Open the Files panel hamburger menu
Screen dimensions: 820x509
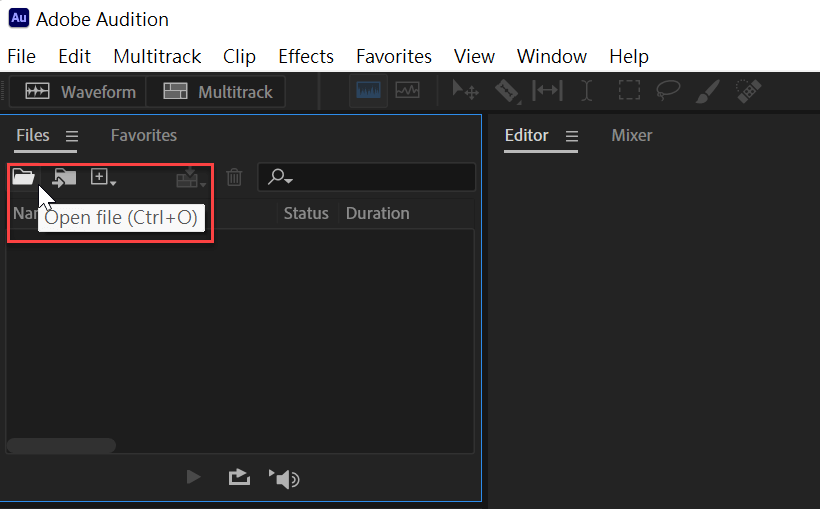click(x=72, y=137)
